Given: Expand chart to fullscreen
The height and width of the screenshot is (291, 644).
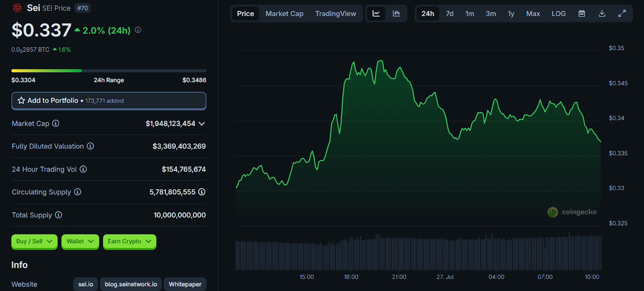Looking at the screenshot, I should [622, 14].
